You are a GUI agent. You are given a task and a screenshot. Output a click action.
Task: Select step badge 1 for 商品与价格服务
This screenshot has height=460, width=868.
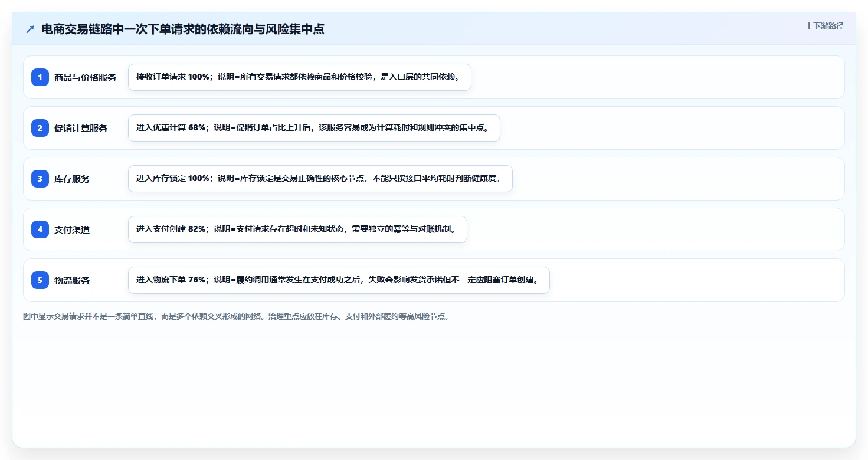(40, 77)
